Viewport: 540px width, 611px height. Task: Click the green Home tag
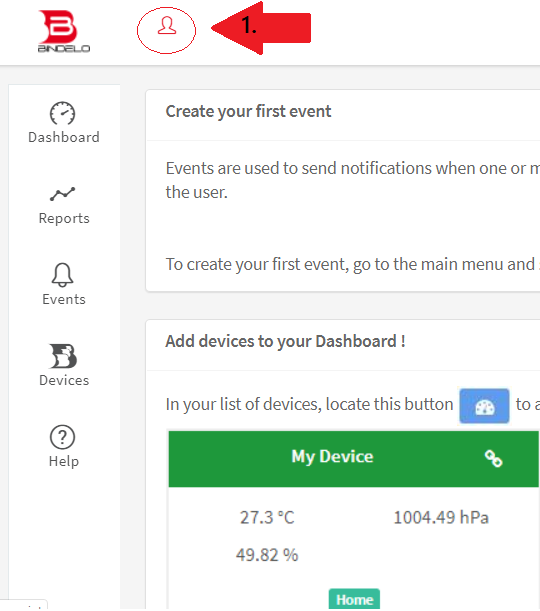click(354, 599)
